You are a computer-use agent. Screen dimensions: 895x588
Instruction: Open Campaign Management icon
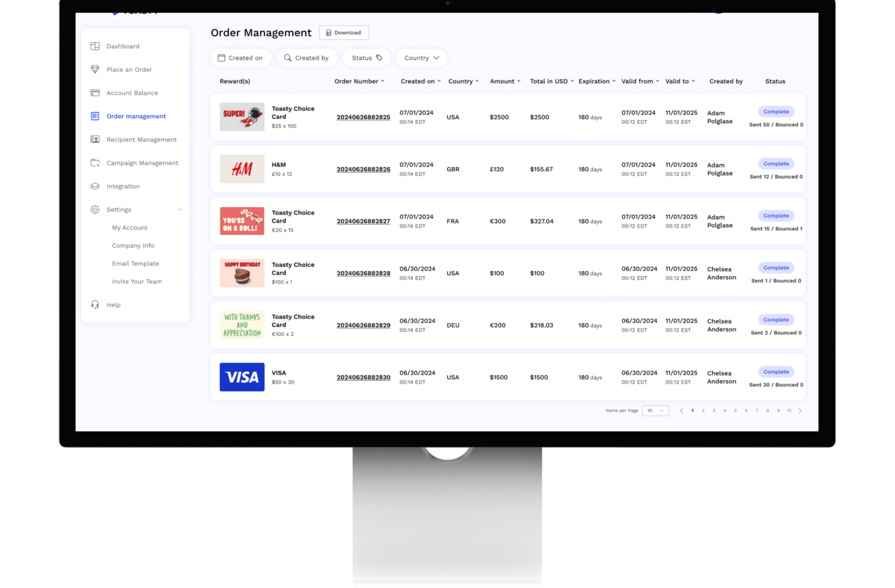pos(94,162)
